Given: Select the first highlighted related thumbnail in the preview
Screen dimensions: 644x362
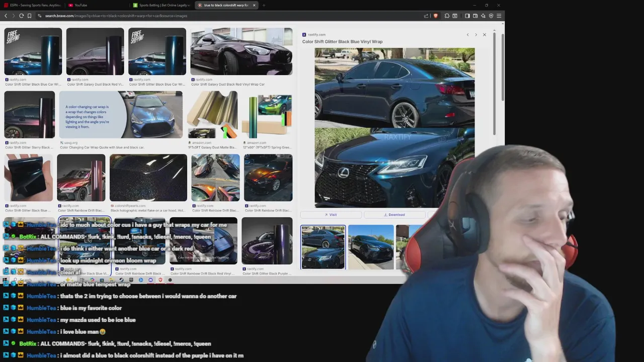Looking at the screenshot, I should pos(323,247).
